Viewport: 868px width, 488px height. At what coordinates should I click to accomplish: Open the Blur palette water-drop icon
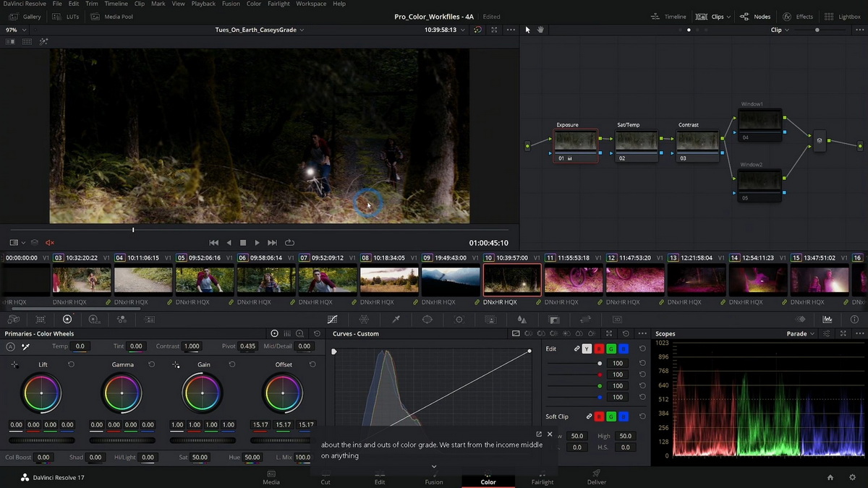522,319
